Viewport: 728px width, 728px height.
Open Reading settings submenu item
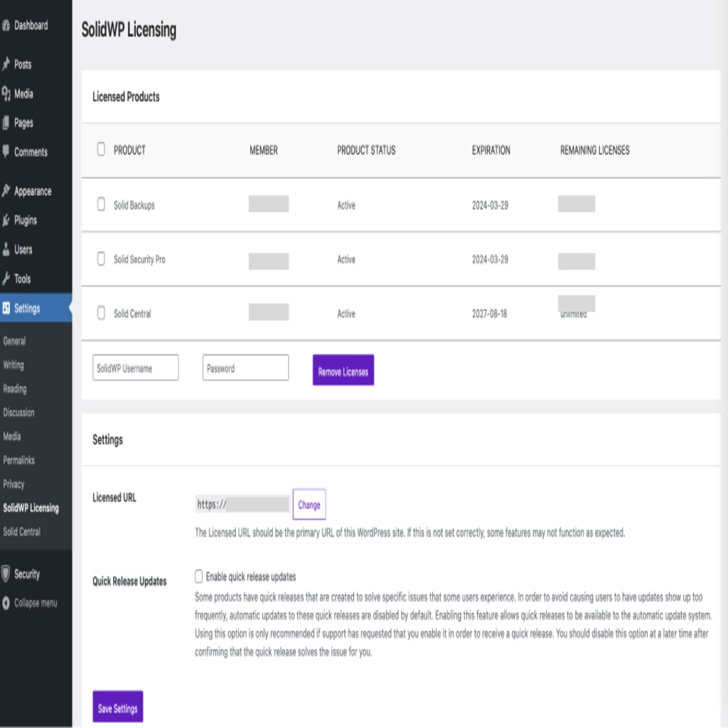pos(15,389)
